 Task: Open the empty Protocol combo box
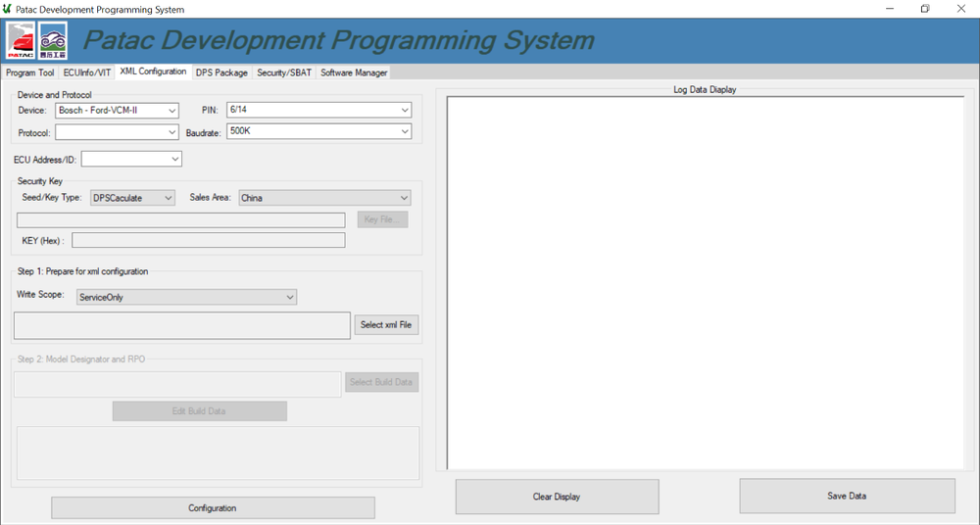pyautogui.click(x=117, y=131)
